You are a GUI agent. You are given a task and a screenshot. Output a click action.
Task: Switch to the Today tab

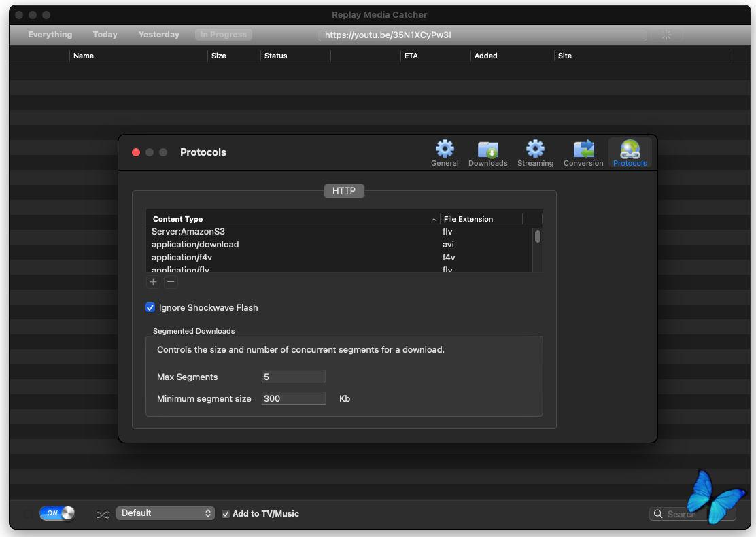tap(105, 35)
